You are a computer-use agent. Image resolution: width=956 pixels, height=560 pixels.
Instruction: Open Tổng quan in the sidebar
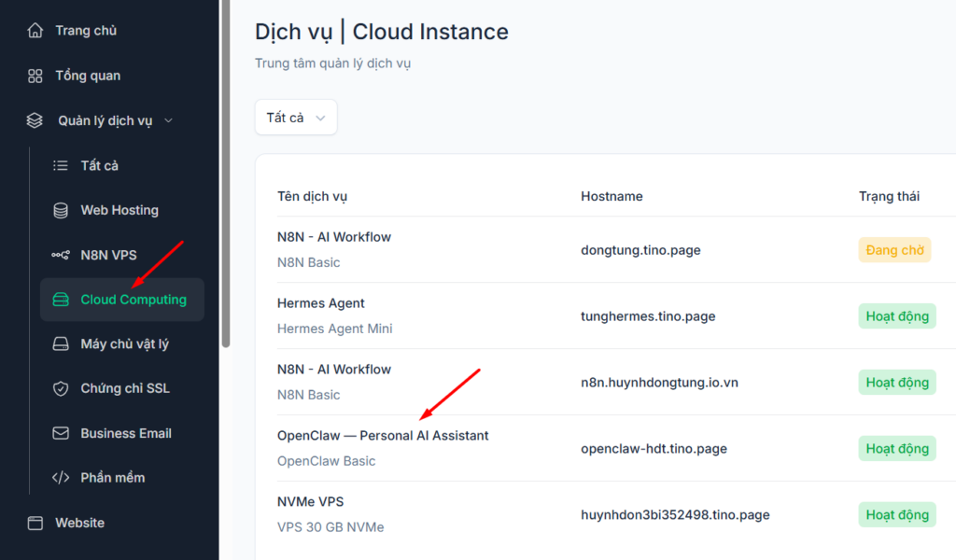pos(88,76)
